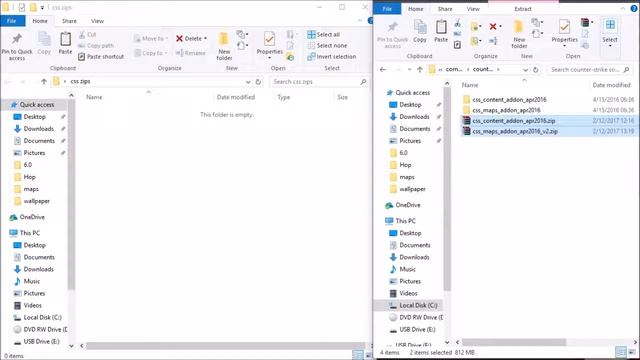Screen dimensions: 640x360
Task: Open Delete button in left window ribbon
Action: click(191, 38)
